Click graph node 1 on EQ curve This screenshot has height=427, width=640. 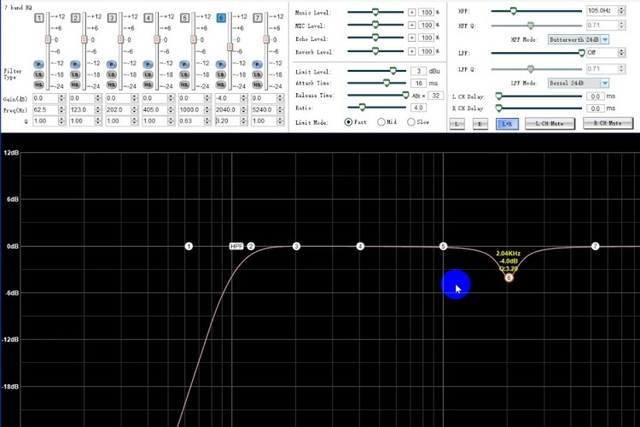[189, 246]
